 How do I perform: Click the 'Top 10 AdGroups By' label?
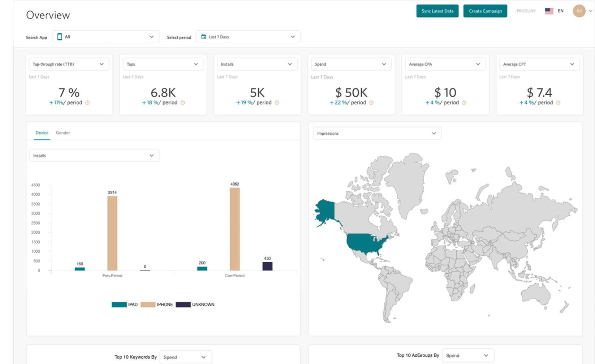(x=418, y=355)
